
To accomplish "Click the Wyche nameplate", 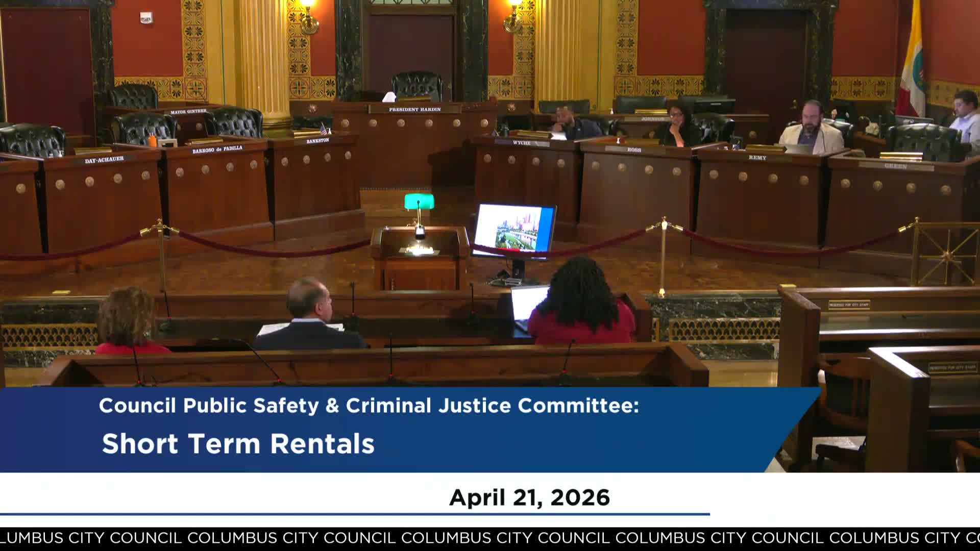I will [x=521, y=143].
